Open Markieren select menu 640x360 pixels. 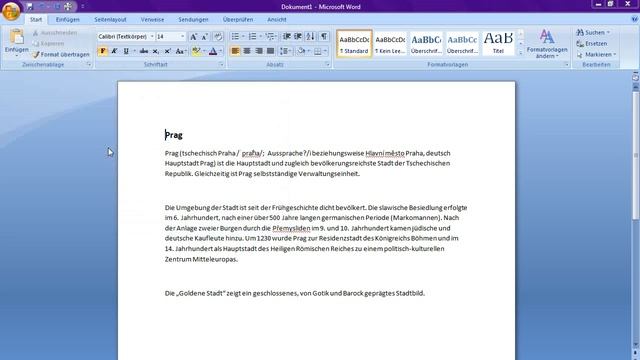596,54
